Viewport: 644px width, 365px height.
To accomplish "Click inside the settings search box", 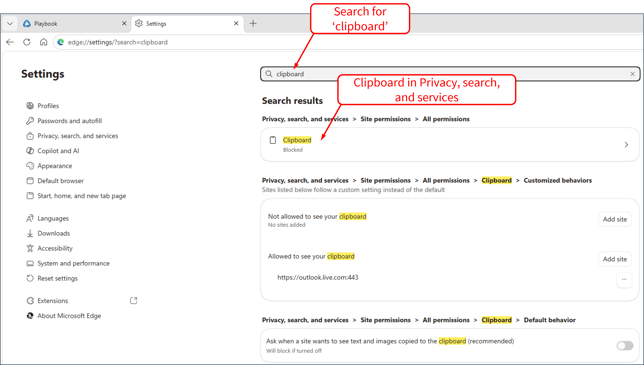I will tap(450, 74).
